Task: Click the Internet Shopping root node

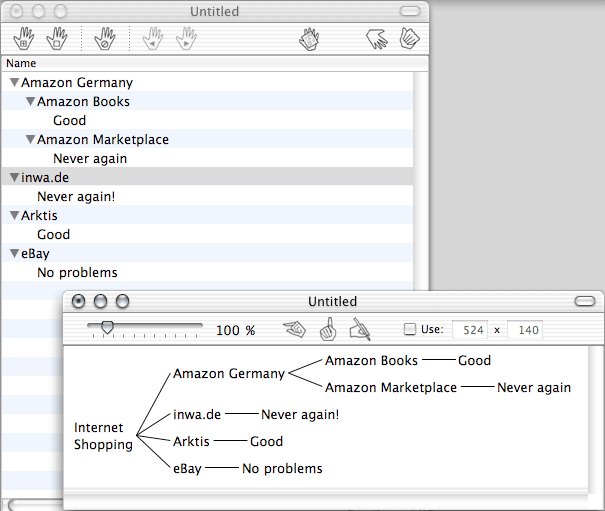Action: (x=103, y=436)
